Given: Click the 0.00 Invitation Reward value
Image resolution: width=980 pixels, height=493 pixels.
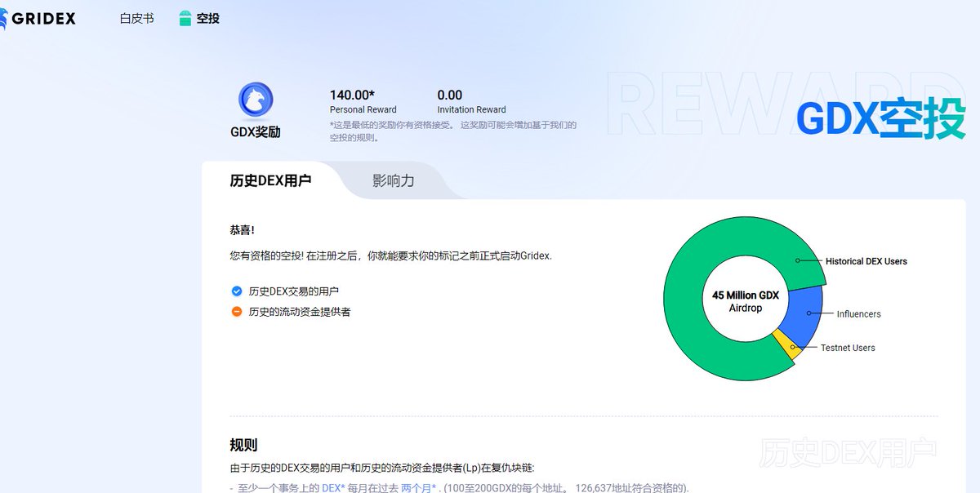Looking at the screenshot, I should click(449, 95).
